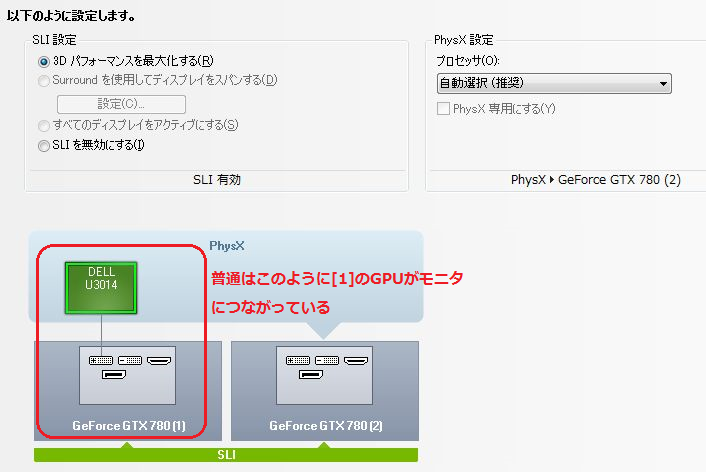Click the DELL U3014 monitor icon
The height and width of the screenshot is (472, 706).
[x=101, y=287]
